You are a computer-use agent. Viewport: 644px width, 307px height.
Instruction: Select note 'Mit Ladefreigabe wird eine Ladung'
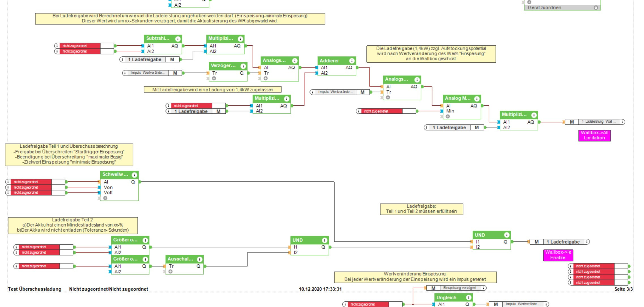(x=212, y=90)
